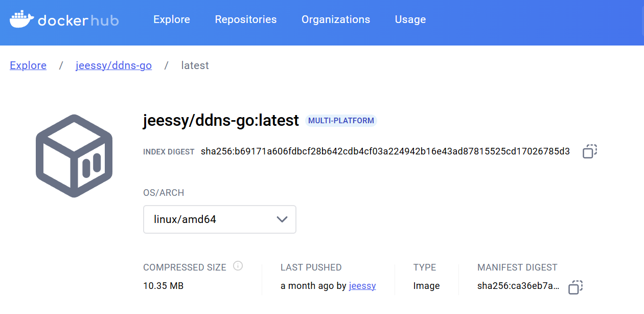This screenshot has height=314, width=644.
Task: Open the Repositories menu item
Action: tap(246, 19)
